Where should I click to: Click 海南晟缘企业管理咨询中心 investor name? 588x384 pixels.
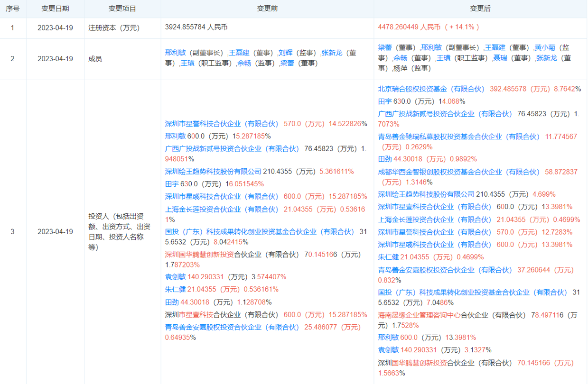(x=419, y=315)
